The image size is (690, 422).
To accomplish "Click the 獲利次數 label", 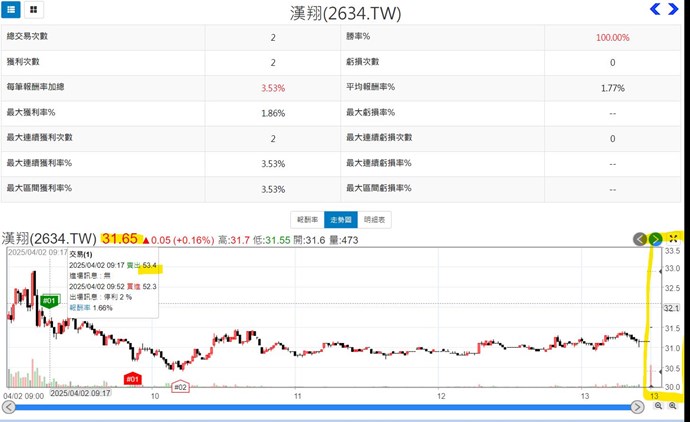I will pyautogui.click(x=23, y=62).
